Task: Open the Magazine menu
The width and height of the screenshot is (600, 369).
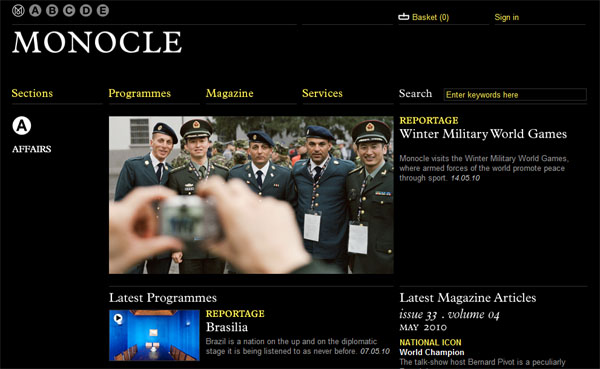Action: (230, 93)
